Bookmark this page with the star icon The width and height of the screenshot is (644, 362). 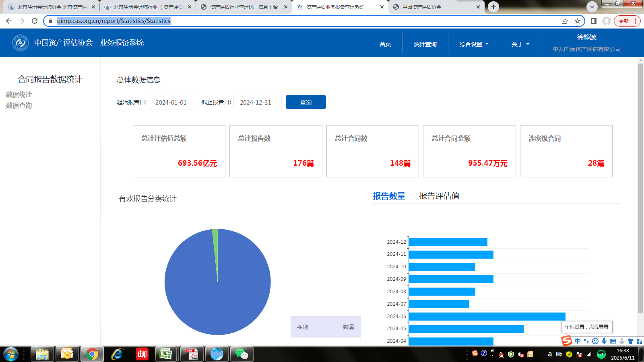578,21
